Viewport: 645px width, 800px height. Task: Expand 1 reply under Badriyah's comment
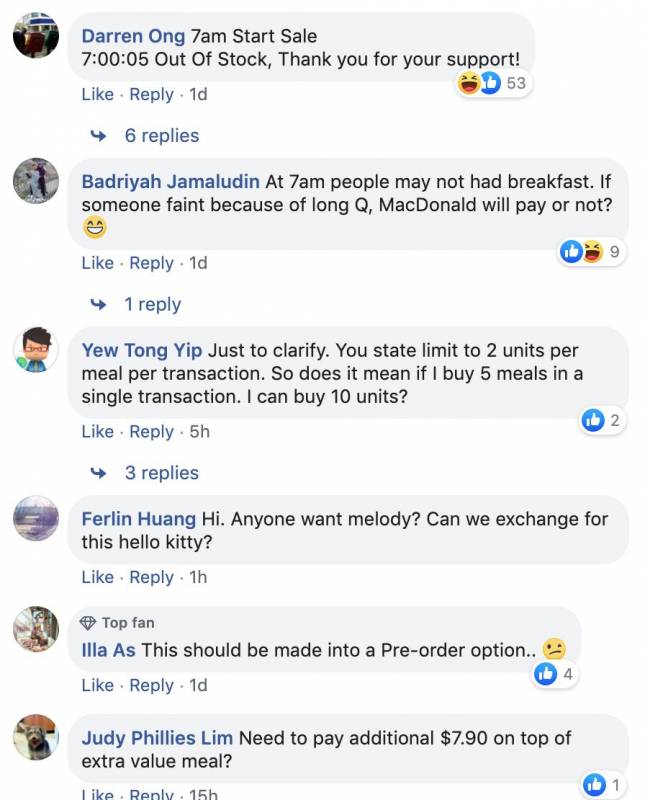(152, 304)
